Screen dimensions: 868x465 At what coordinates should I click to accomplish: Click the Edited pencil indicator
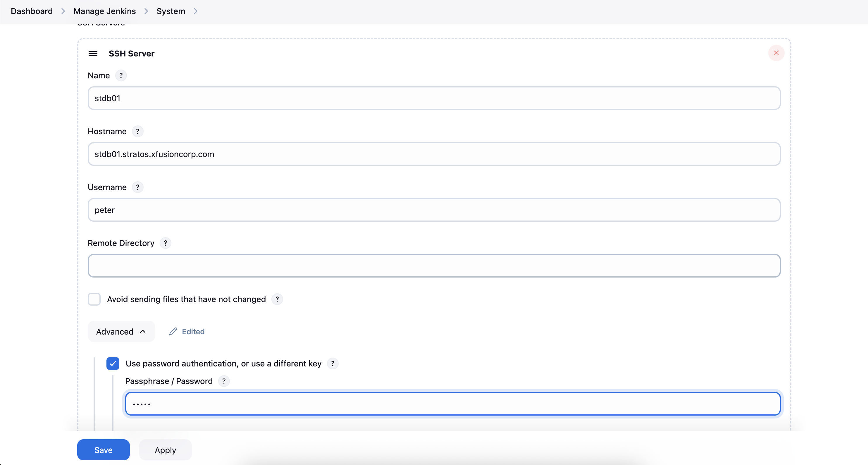187,332
